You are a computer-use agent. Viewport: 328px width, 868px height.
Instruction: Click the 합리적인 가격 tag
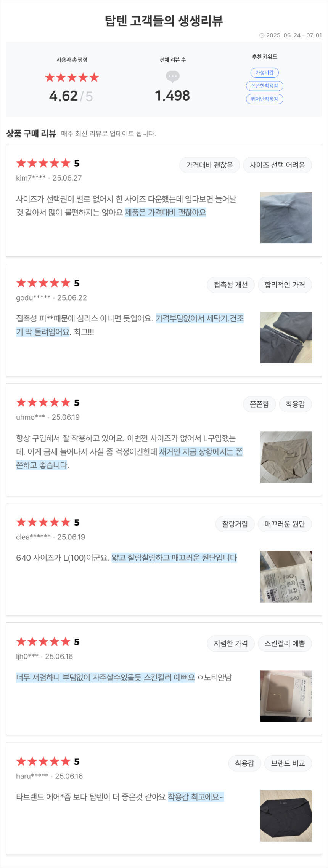285,285
